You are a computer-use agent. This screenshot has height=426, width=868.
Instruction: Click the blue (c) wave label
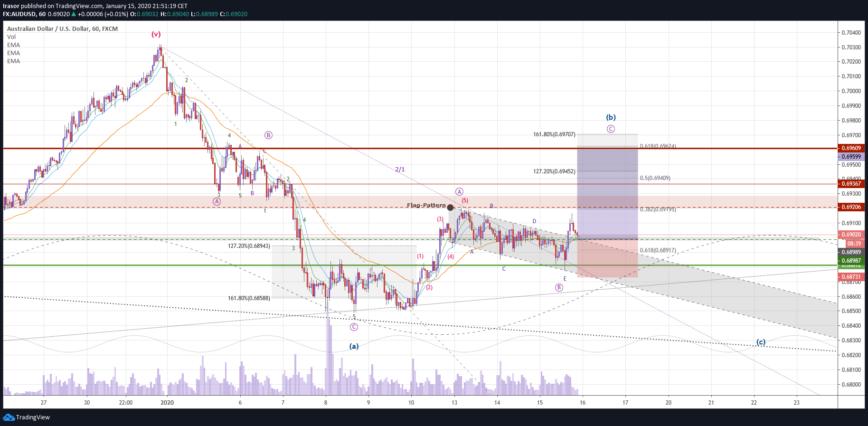(761, 342)
